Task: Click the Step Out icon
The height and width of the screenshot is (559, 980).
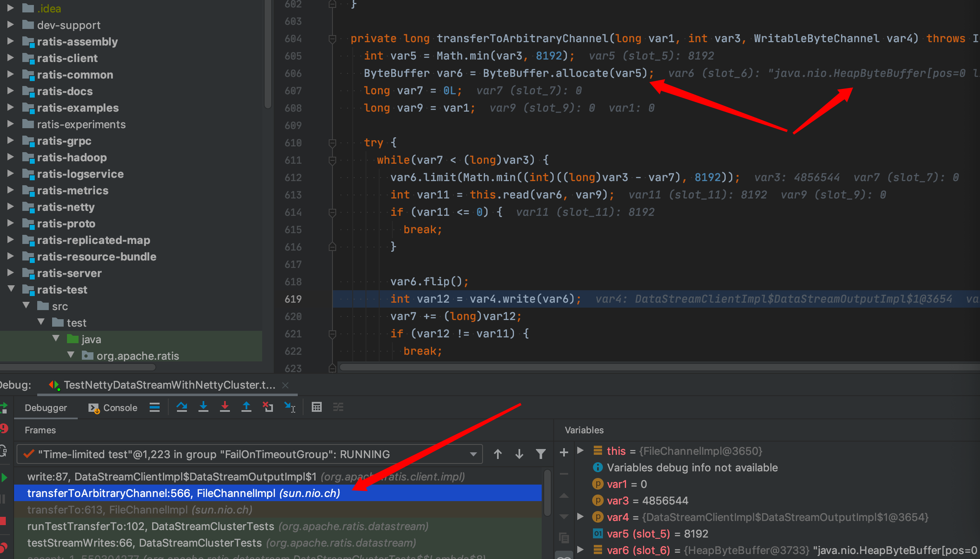Action: click(246, 407)
